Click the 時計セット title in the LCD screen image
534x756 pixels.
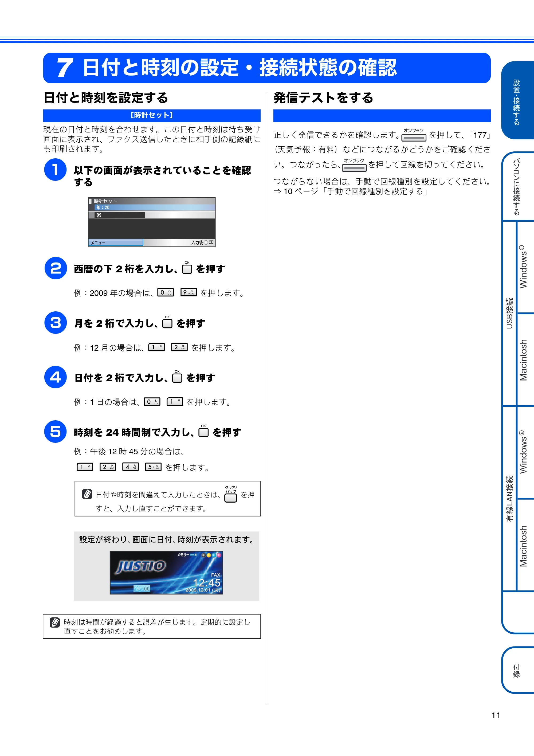pyautogui.click(x=105, y=201)
